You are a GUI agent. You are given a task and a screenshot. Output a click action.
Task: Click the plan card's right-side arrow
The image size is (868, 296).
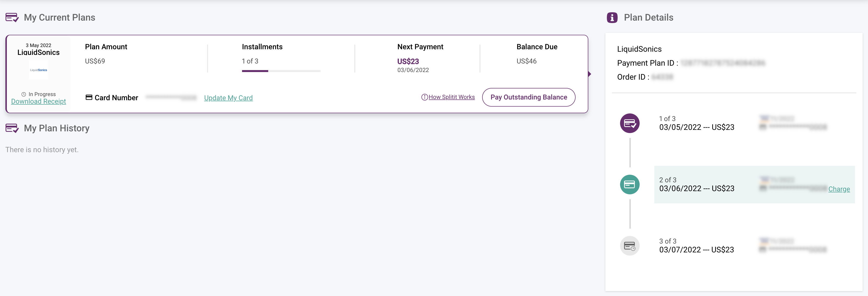(589, 74)
